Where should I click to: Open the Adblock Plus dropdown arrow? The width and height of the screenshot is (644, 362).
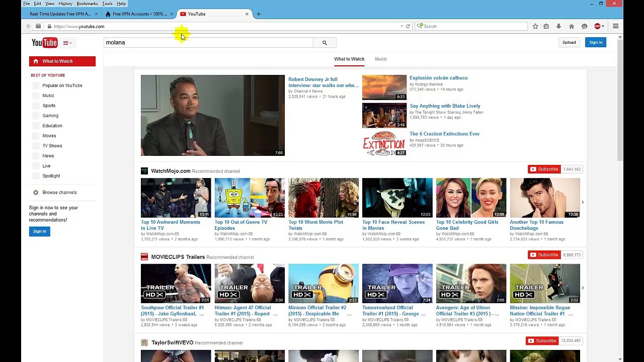click(x=603, y=26)
